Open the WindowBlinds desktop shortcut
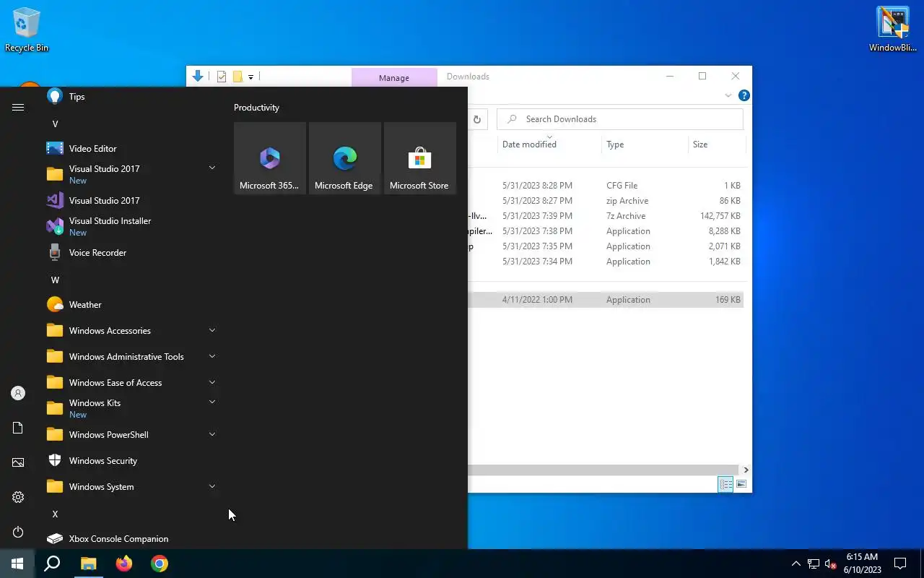This screenshot has width=924, height=578. [x=893, y=29]
